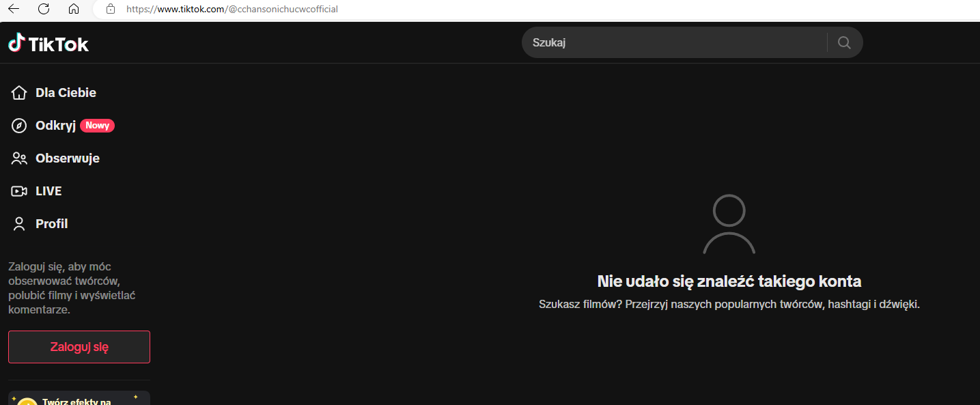
Task: Submit search with the magnifying glass icon
Action: [x=844, y=42]
